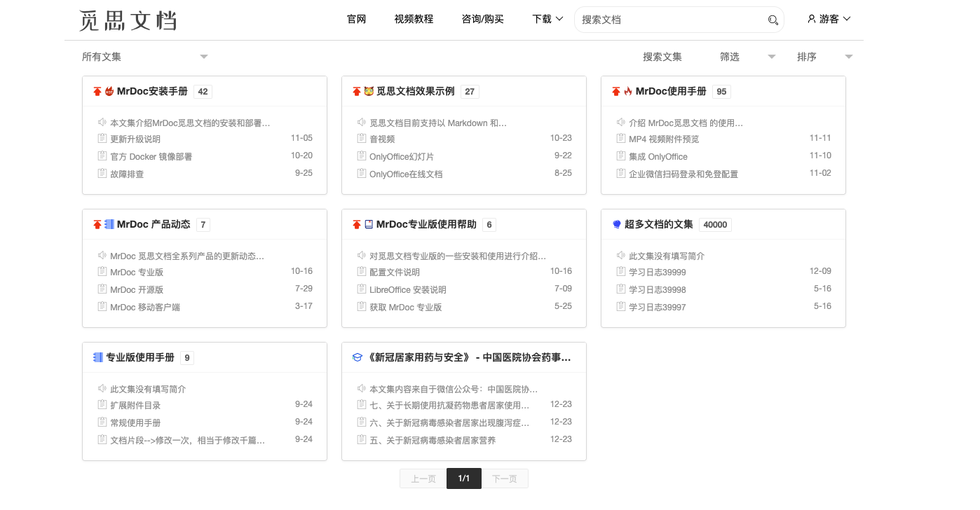Click the document icon beside 学习日志39999
980x510 pixels.
point(621,271)
